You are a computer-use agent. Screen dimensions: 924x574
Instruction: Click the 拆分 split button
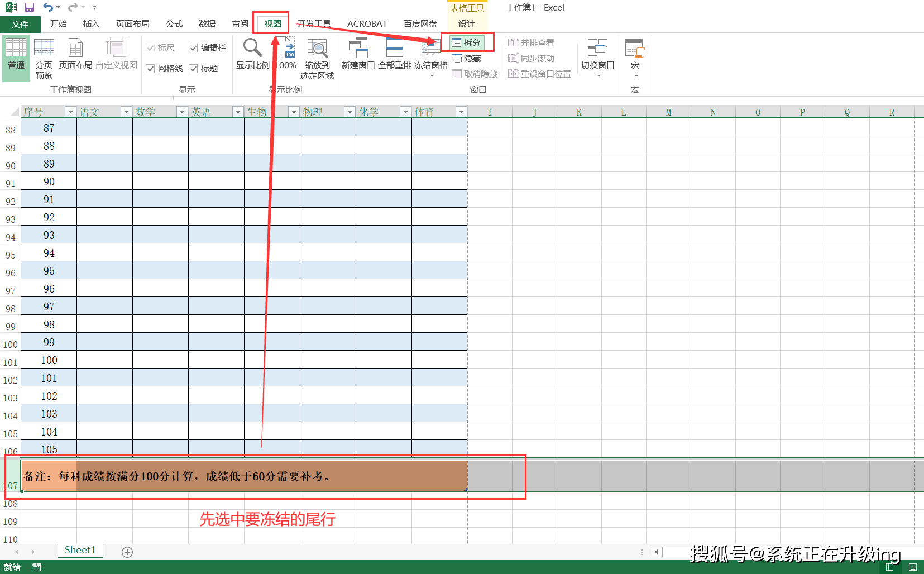pyautogui.click(x=467, y=42)
